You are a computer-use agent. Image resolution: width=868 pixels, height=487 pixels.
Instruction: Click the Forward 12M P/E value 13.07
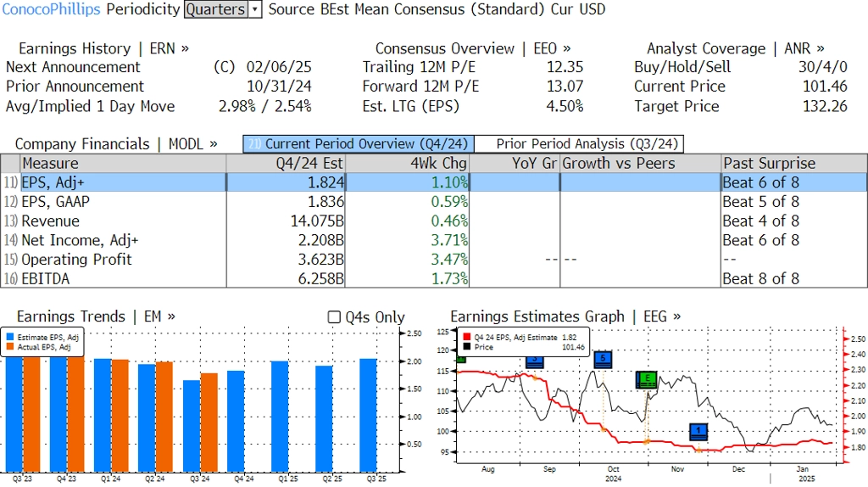565,87
